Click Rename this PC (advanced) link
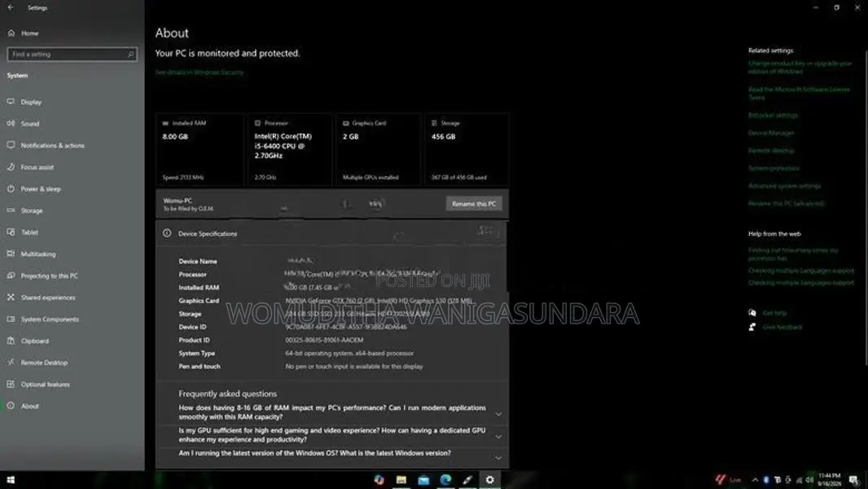This screenshot has width=868, height=489. [786, 204]
